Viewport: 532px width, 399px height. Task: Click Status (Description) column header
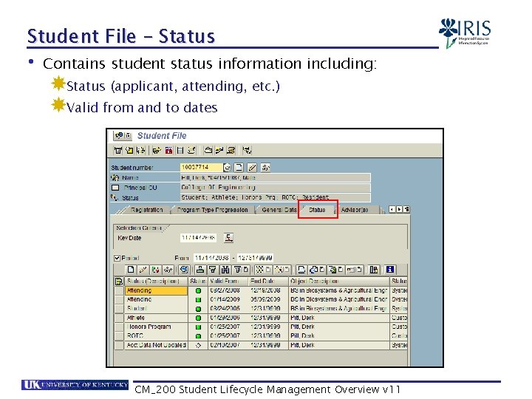pos(156,282)
